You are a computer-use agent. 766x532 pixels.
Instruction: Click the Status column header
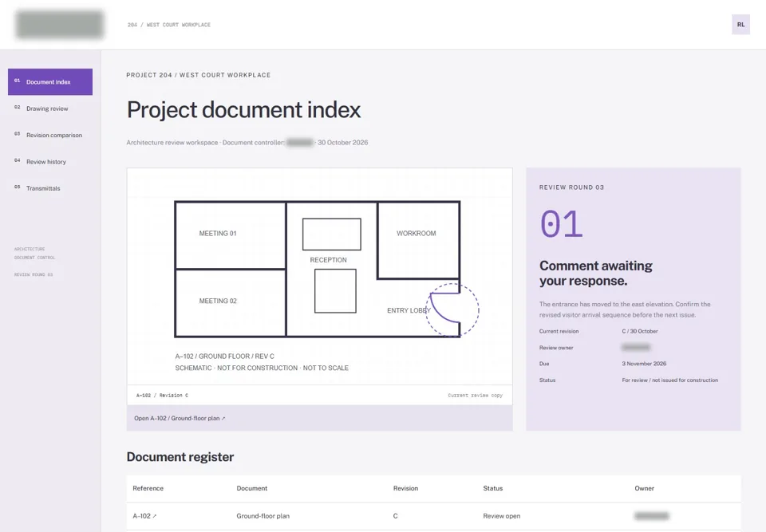(493, 488)
